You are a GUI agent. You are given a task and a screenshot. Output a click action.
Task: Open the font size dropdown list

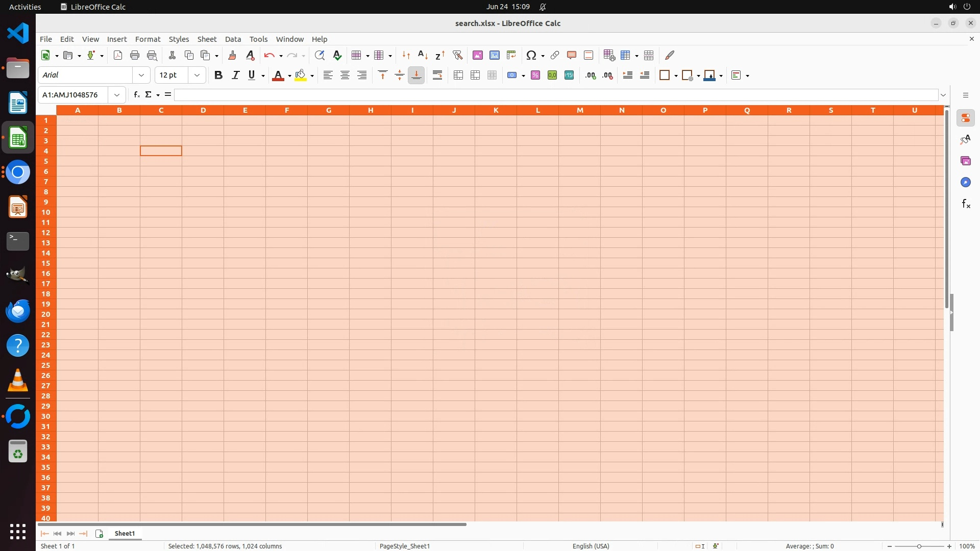197,76
